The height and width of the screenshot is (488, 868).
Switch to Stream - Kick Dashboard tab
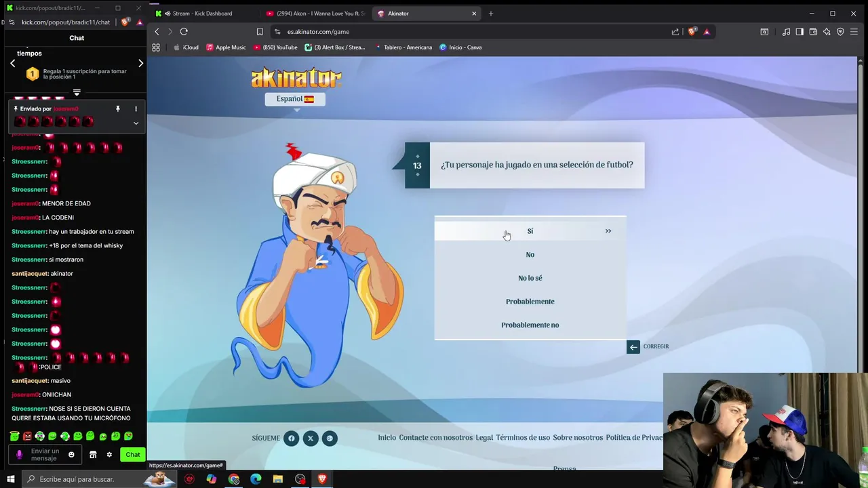[x=202, y=14]
